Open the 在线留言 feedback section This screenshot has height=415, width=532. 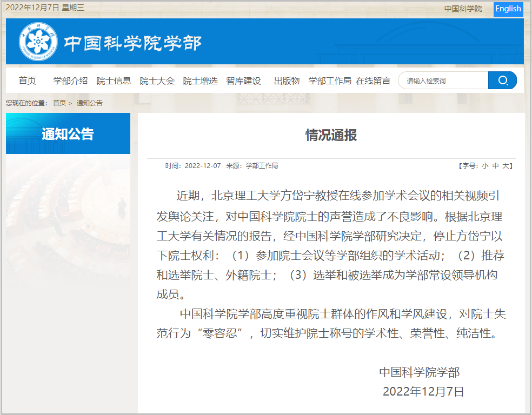click(x=374, y=80)
